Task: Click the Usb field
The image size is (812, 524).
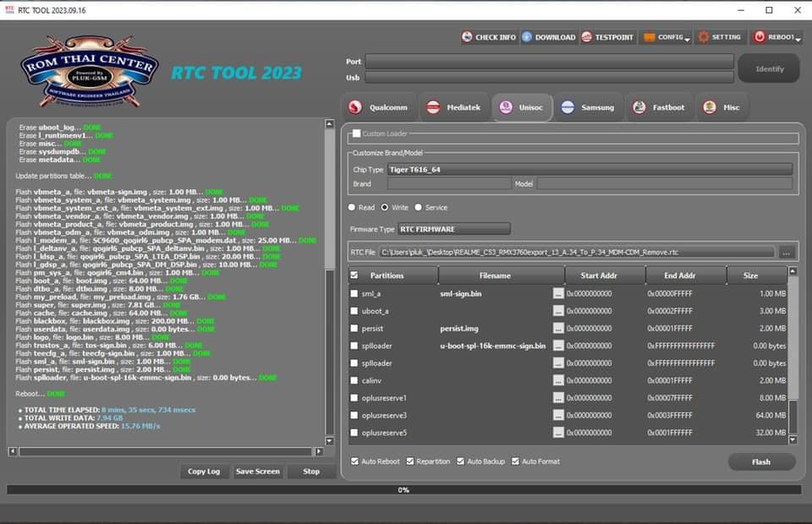Action: tap(550, 78)
